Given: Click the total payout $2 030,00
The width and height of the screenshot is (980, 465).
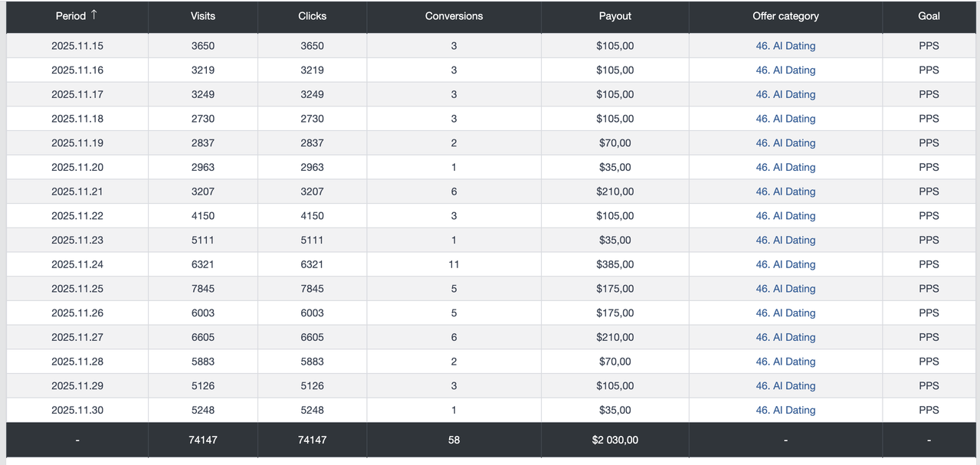Looking at the screenshot, I should (x=615, y=440).
